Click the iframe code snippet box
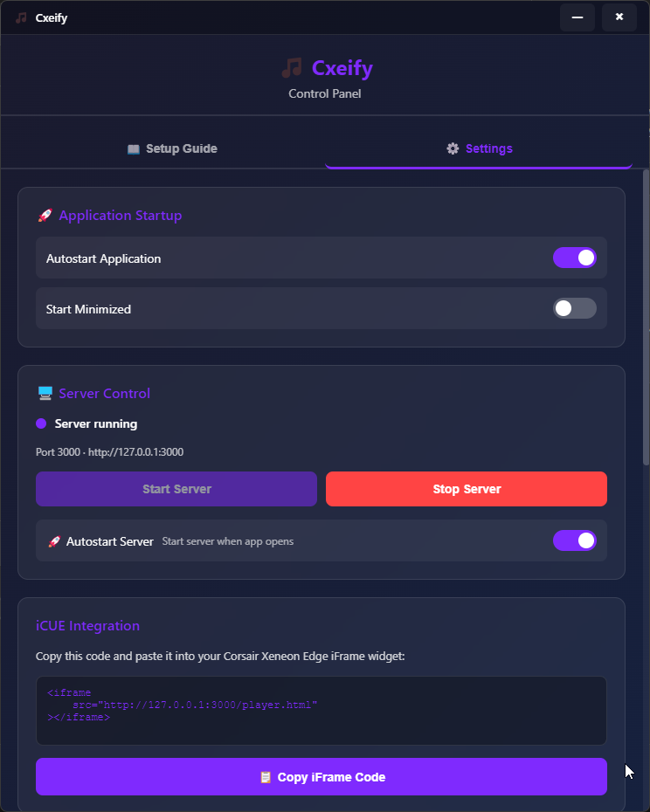 click(x=321, y=709)
